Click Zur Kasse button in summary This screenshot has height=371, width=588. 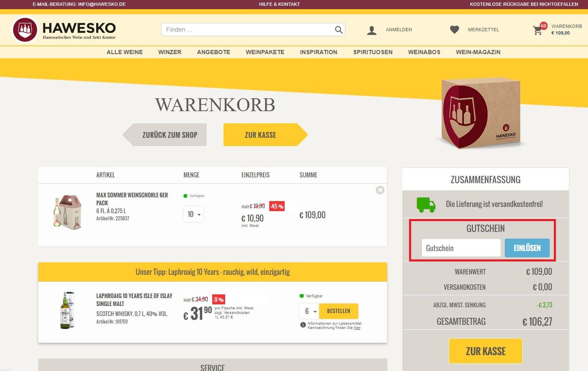click(486, 351)
